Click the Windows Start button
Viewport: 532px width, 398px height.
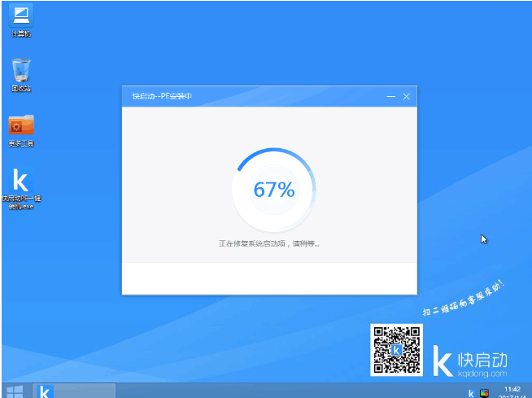tap(15, 391)
